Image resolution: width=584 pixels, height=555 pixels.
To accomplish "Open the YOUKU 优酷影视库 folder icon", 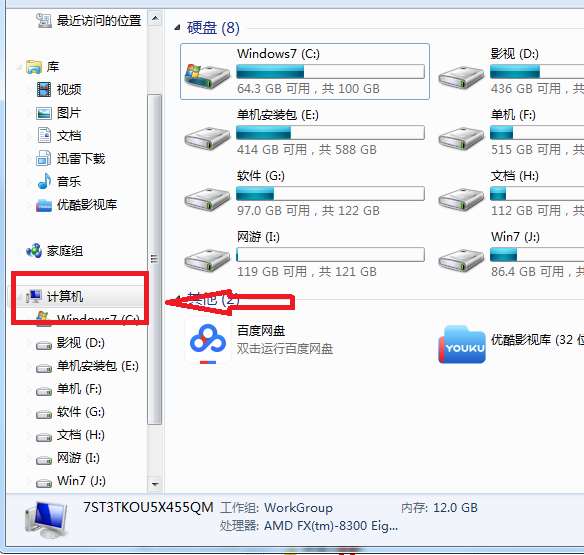I will [462, 345].
